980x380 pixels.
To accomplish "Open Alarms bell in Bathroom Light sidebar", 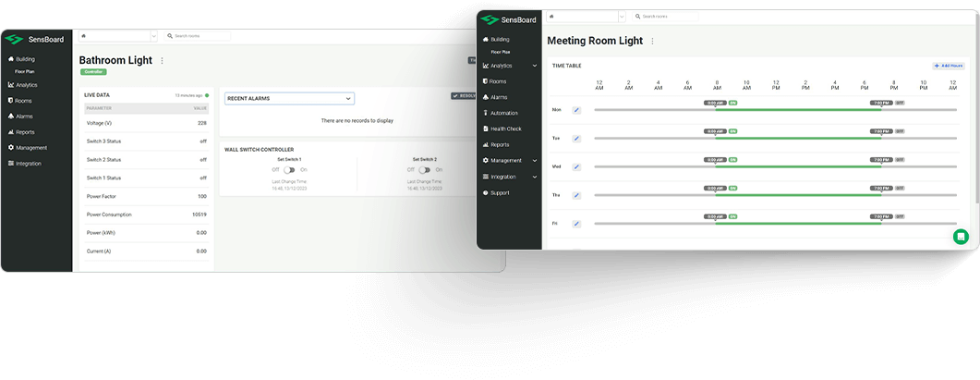I will tap(20, 116).
